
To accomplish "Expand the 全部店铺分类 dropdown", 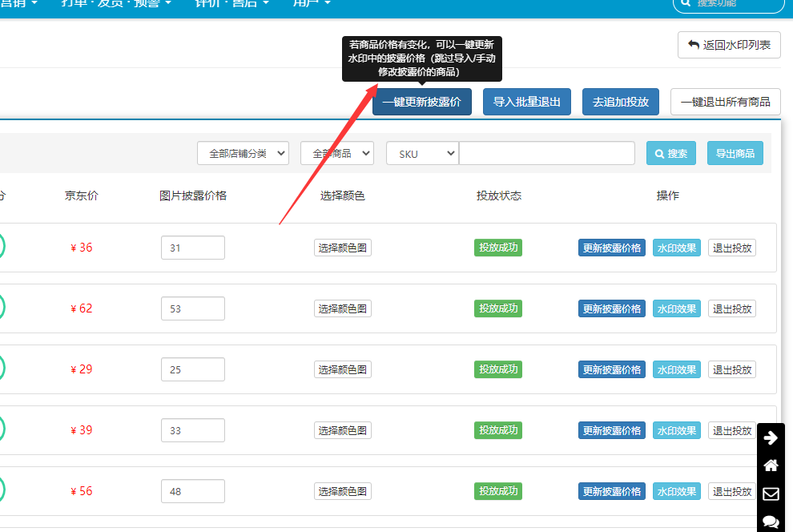I will [243, 153].
